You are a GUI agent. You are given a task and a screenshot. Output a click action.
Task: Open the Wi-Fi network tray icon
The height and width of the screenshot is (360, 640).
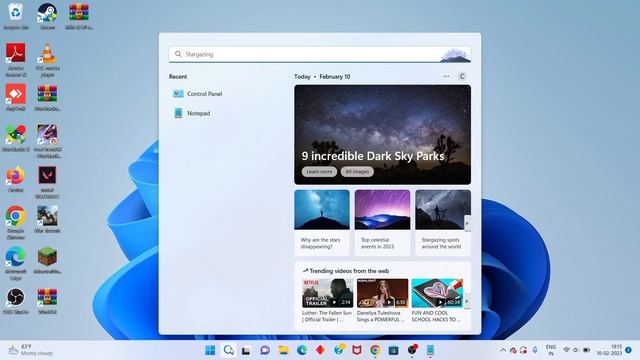coord(567,350)
